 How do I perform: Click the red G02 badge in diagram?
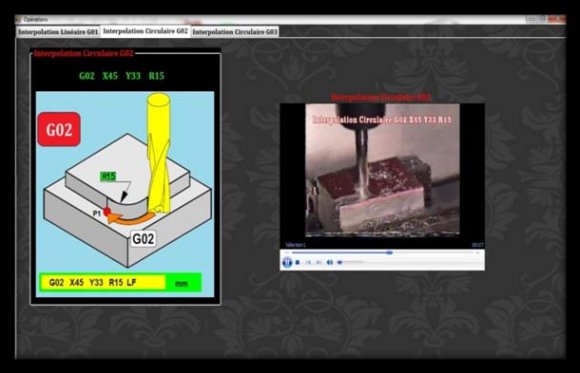point(59,129)
